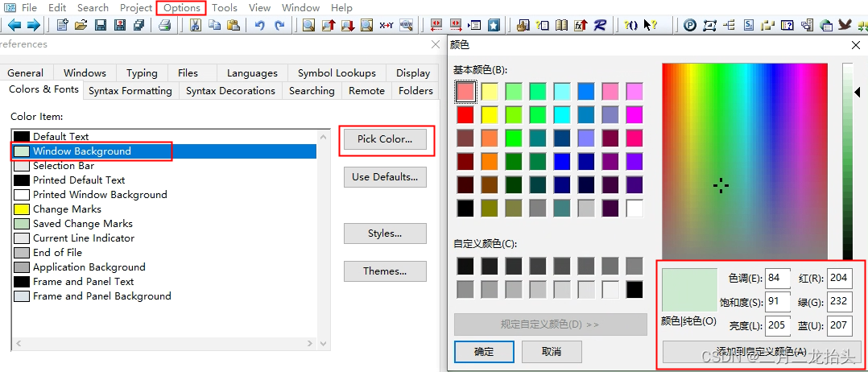
Task: Open the Options menu
Action: 182,8
